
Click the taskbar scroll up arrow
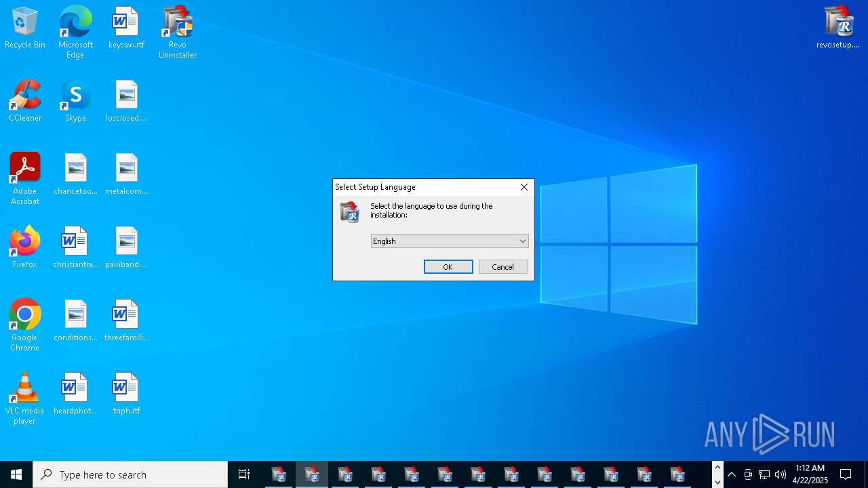pos(717,468)
